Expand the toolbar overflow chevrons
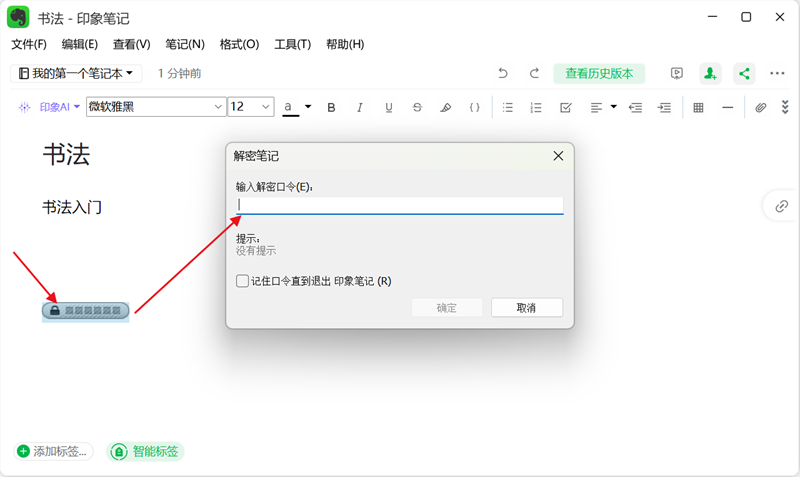The width and height of the screenshot is (800, 477). pyautogui.click(x=785, y=107)
